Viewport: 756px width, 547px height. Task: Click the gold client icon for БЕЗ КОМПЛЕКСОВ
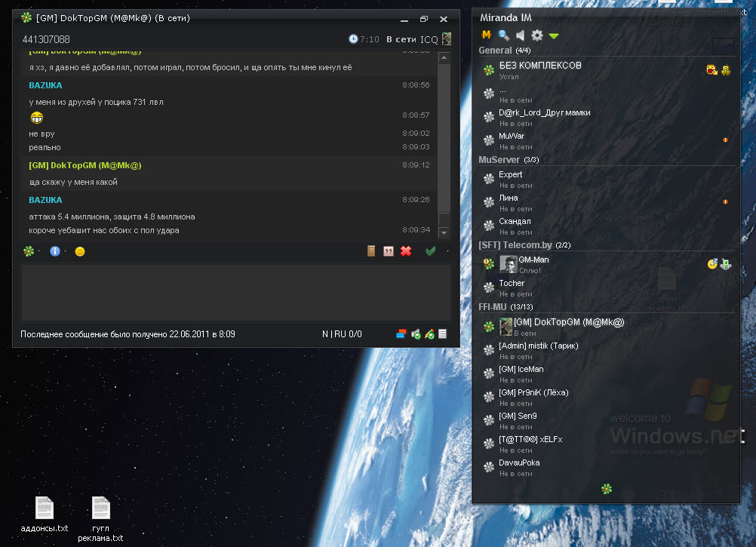pos(726,70)
